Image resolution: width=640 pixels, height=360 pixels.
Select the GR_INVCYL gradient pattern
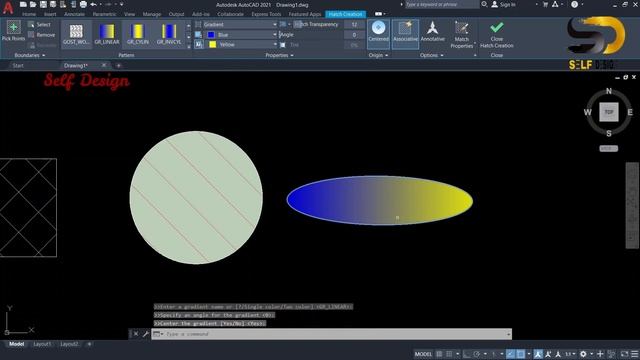[x=169, y=34]
